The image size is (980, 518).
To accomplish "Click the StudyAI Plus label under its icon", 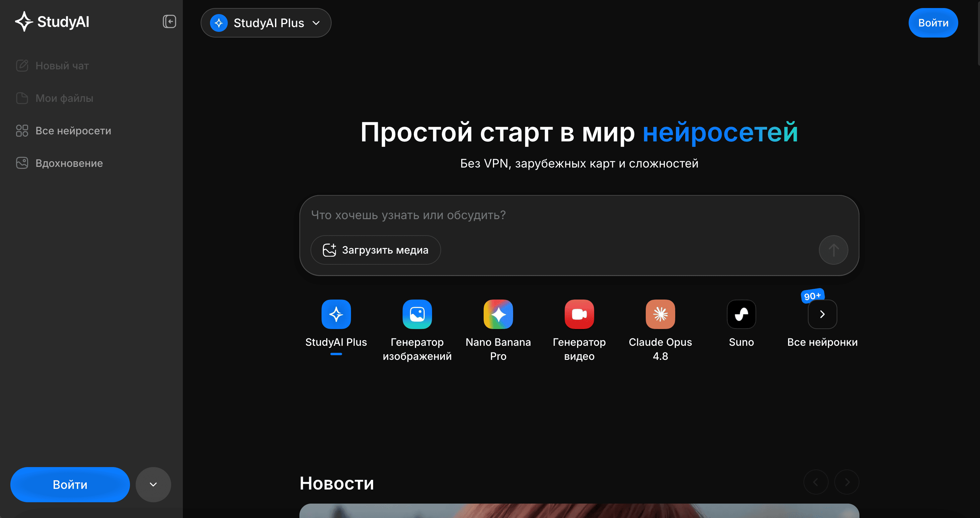I will (336, 342).
